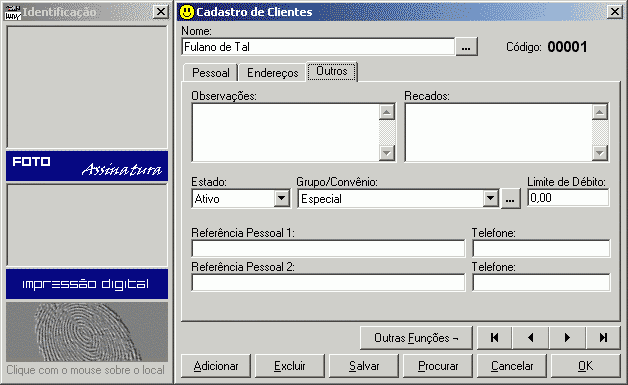Viewport: 628px width, 385px height.
Task: Click the Referência Pessoal 1 field
Action: pyautogui.click(x=328, y=249)
